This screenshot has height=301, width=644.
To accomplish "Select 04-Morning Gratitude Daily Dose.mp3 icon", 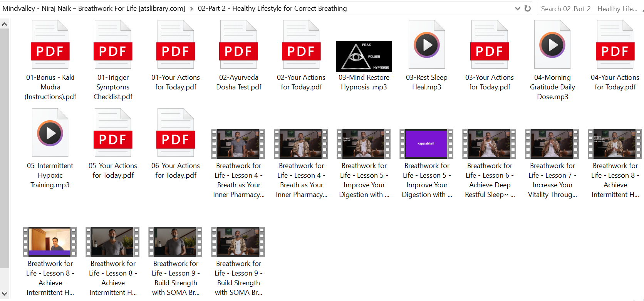I will (x=552, y=45).
